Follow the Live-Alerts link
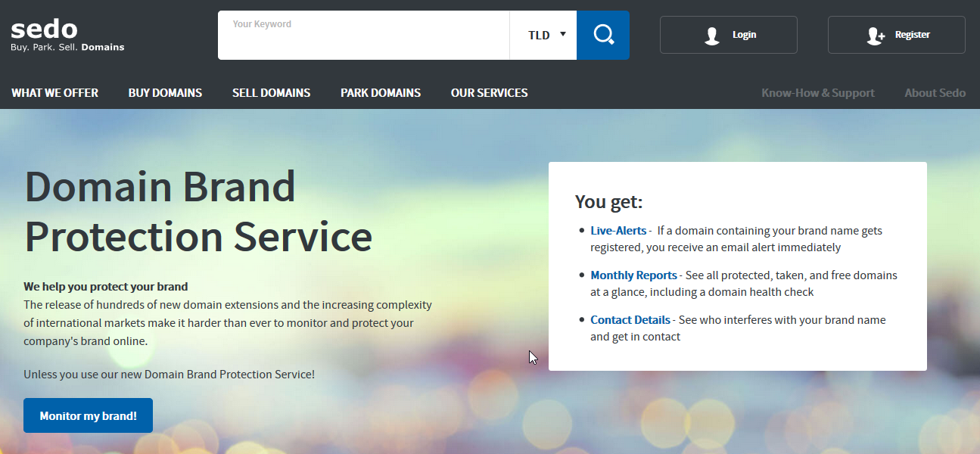Viewport: 980px width, 454px height. point(618,231)
